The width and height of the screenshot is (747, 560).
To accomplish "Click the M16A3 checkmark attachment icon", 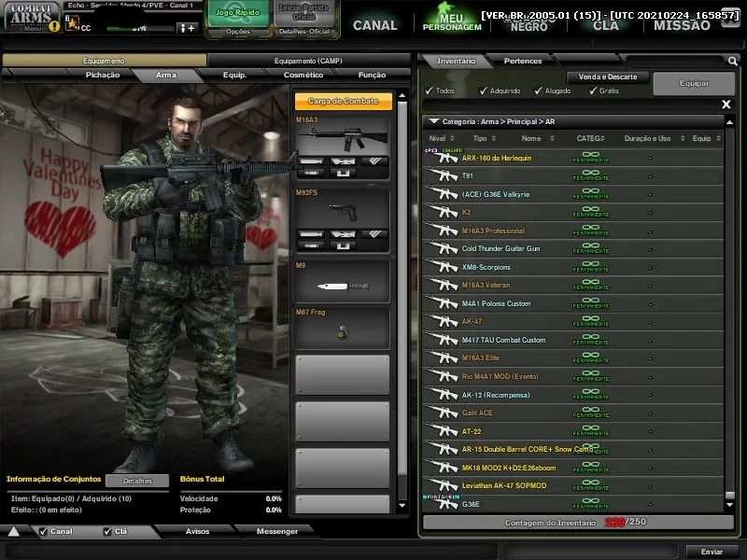I will (x=374, y=161).
